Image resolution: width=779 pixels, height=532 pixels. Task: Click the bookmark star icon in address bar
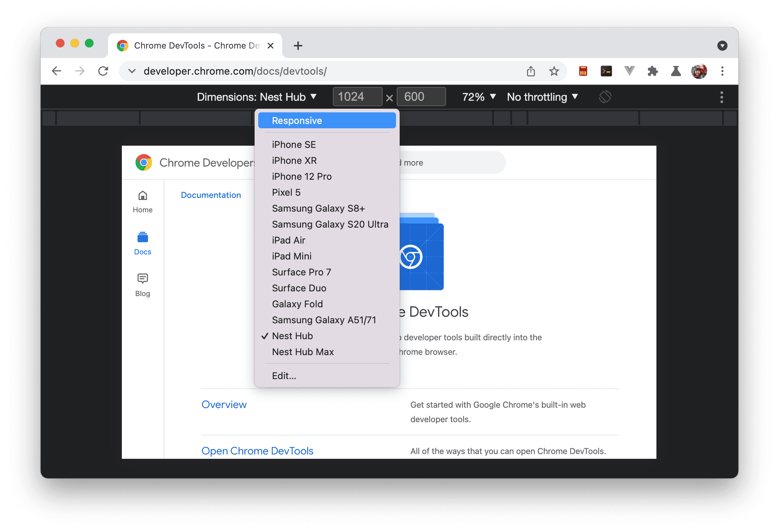[x=554, y=70]
